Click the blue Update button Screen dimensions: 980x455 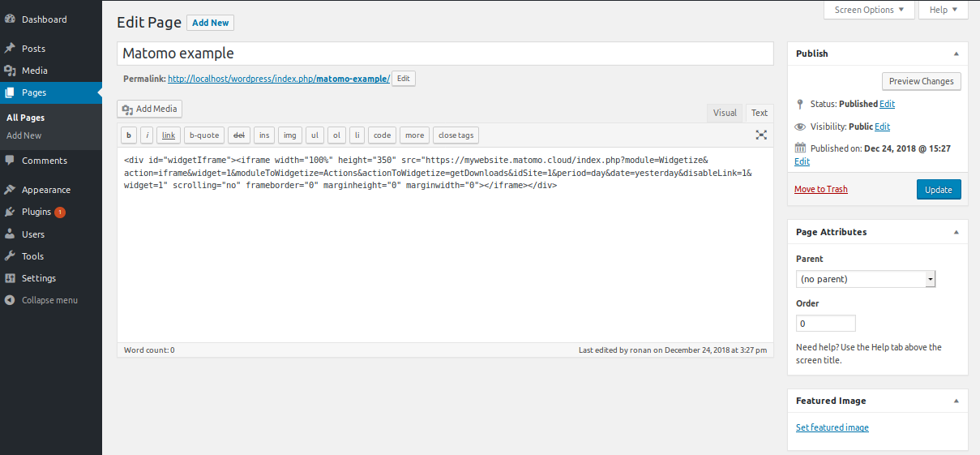939,189
